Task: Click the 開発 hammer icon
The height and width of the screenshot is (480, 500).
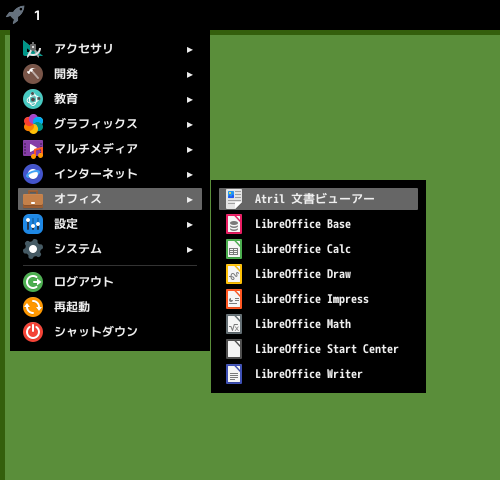Action: click(33, 74)
